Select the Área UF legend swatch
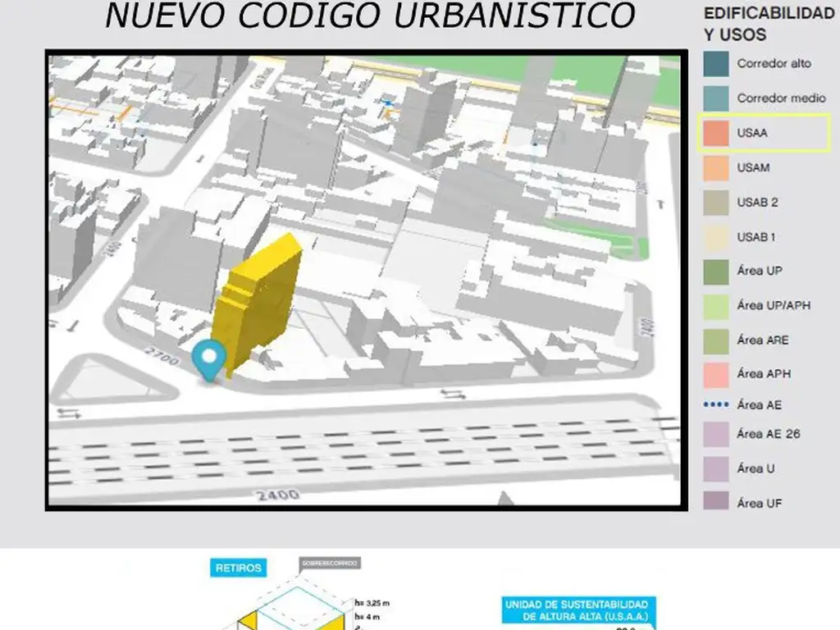840x630 pixels. click(715, 502)
